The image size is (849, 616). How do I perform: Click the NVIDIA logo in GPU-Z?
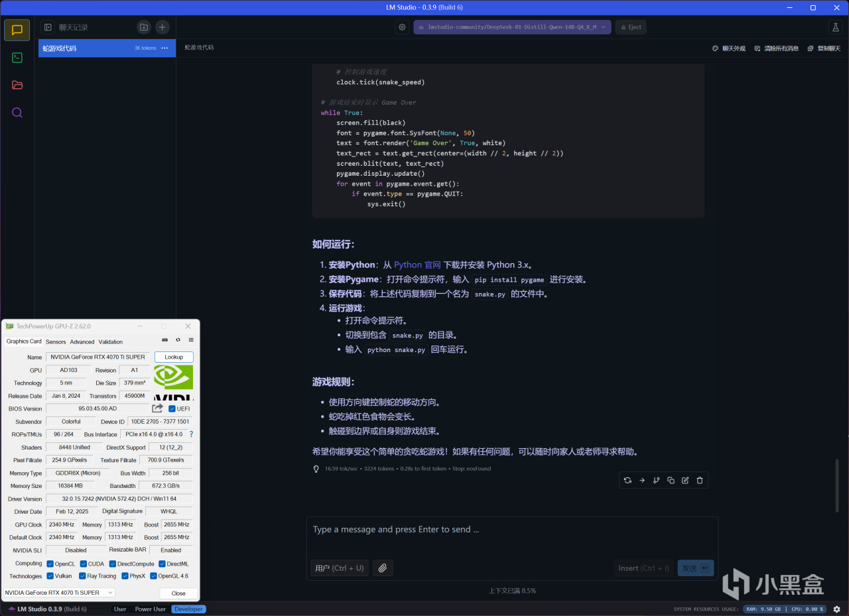(x=174, y=384)
